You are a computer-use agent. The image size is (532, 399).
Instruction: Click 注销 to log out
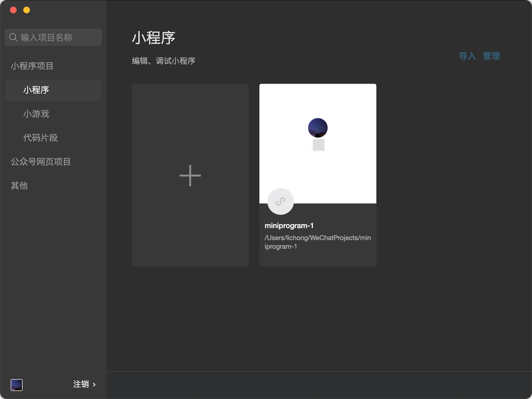tap(81, 384)
